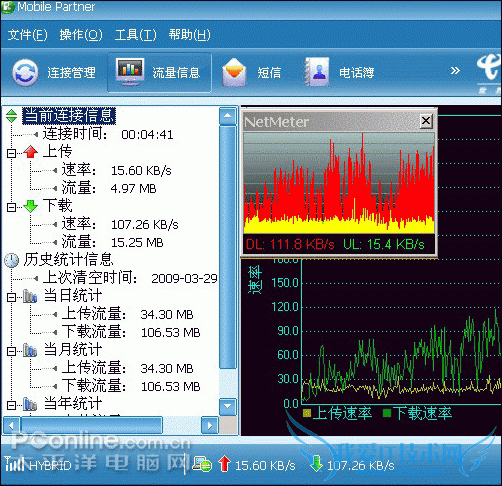Select the upload 流量 4.97 MB row
This screenshot has width=502, height=486.
tap(109, 188)
